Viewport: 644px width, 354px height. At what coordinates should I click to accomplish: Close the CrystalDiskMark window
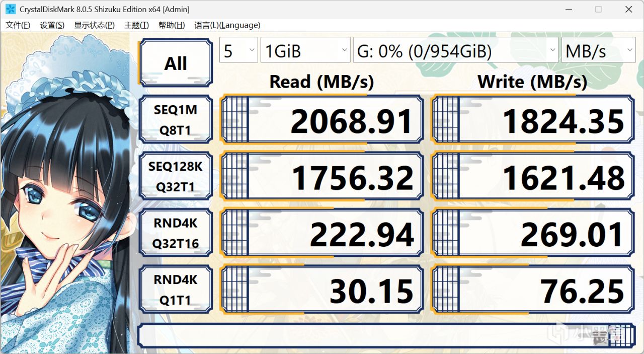click(628, 9)
